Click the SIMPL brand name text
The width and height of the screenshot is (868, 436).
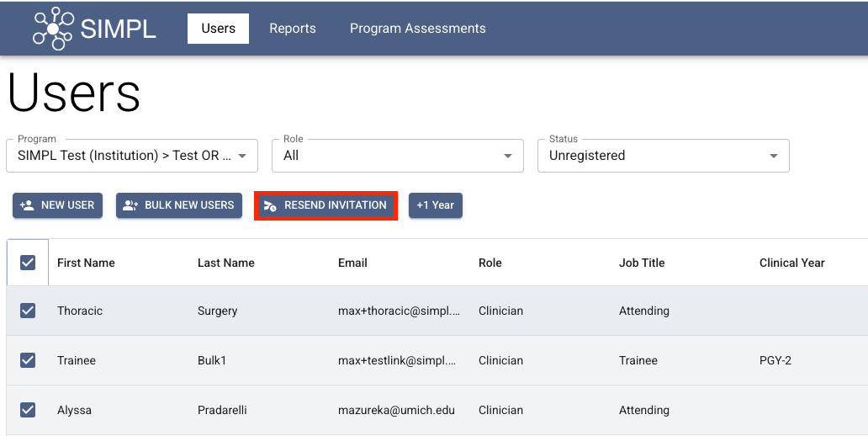coord(118,29)
